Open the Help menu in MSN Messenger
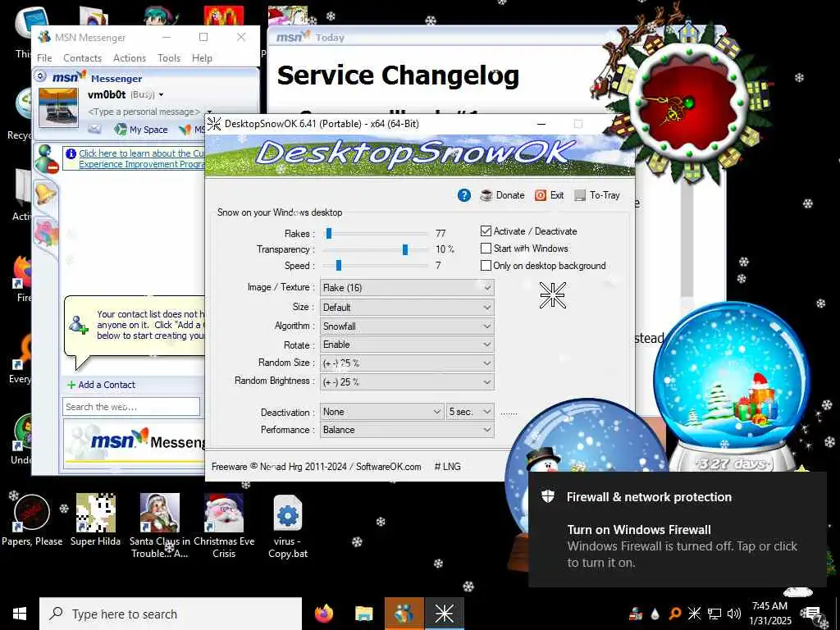Screen dimensions: 840x630 (202, 58)
